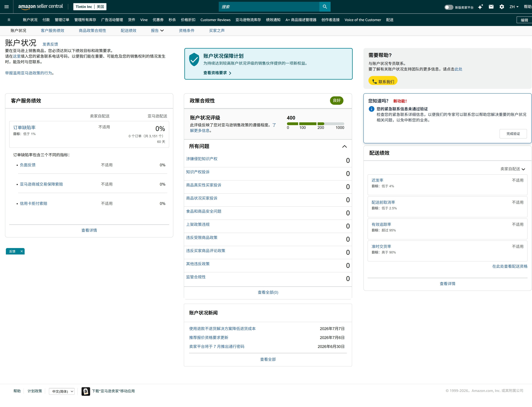
Task: Close the 反馈 feedback tag
Action: (x=22, y=251)
